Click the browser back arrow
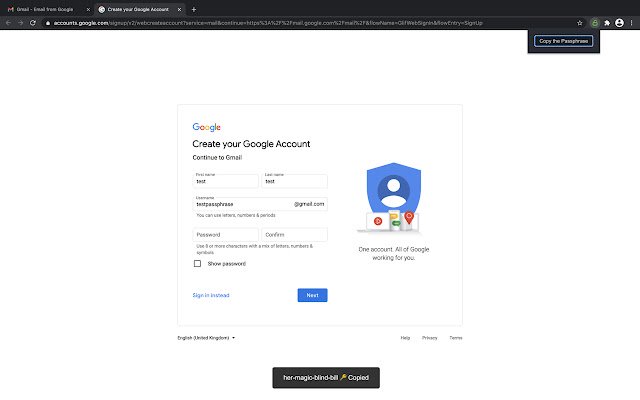This screenshot has height=400, width=640. click(x=8, y=22)
